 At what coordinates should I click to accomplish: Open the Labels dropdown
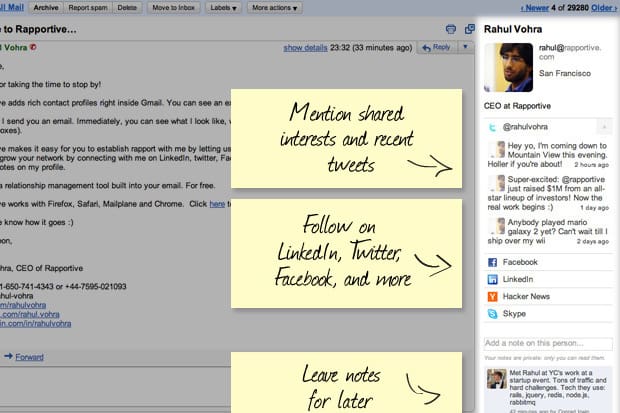tap(224, 7)
